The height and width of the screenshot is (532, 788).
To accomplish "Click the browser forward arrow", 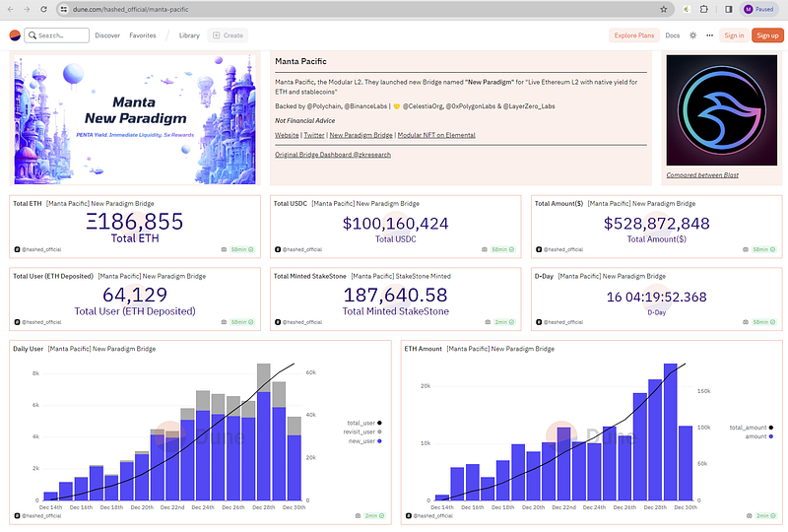I will point(27,9).
